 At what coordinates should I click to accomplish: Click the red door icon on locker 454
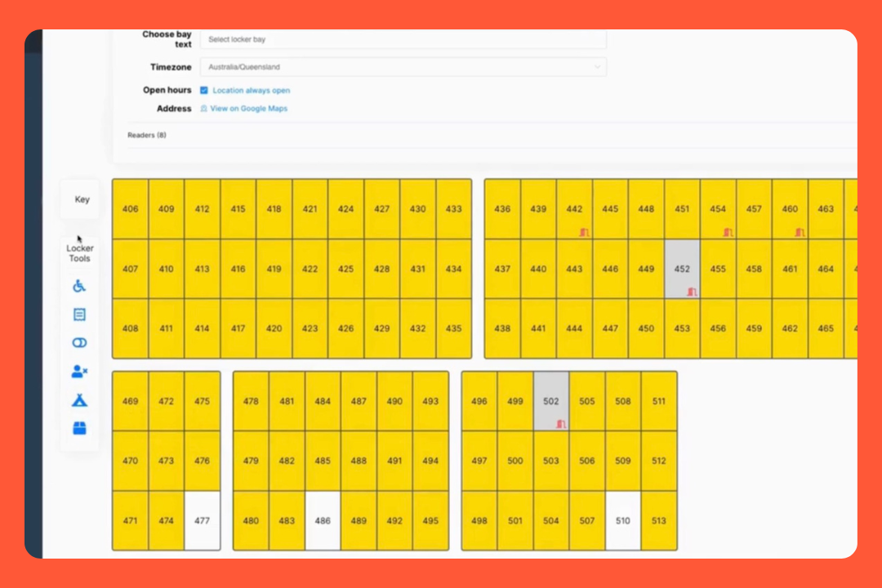[x=728, y=232]
